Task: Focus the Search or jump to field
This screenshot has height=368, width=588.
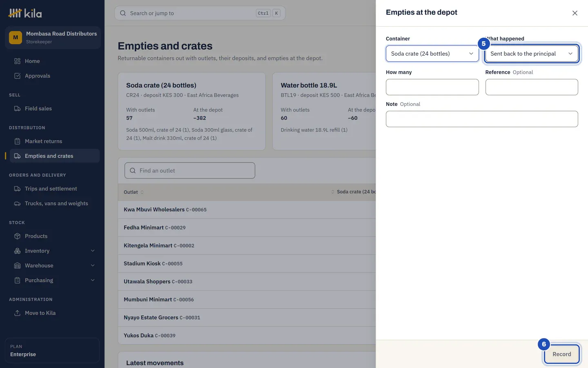Action: coord(200,13)
